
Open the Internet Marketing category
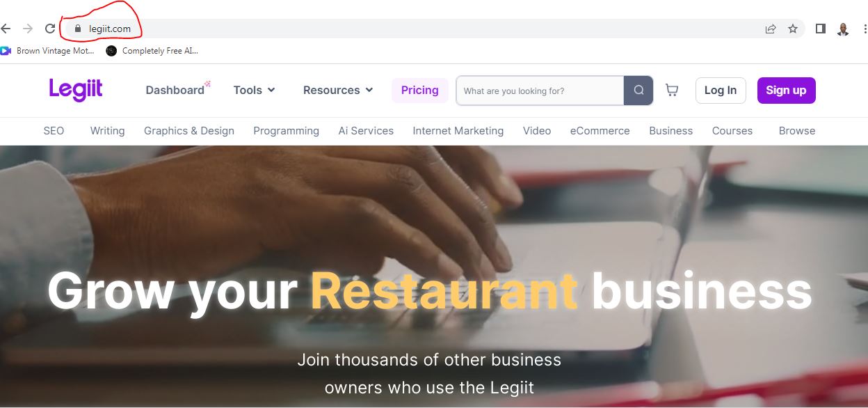pos(458,131)
